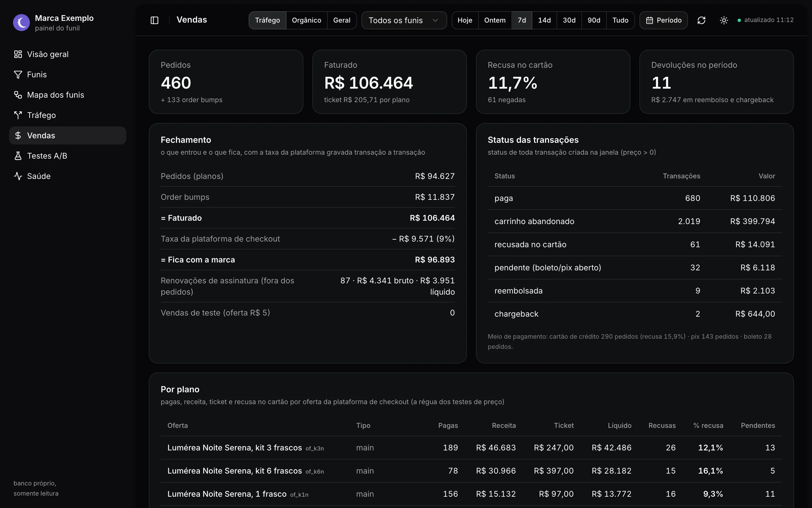This screenshot has height=508, width=812.
Task: Open the Período date picker button
Action: 663,20
